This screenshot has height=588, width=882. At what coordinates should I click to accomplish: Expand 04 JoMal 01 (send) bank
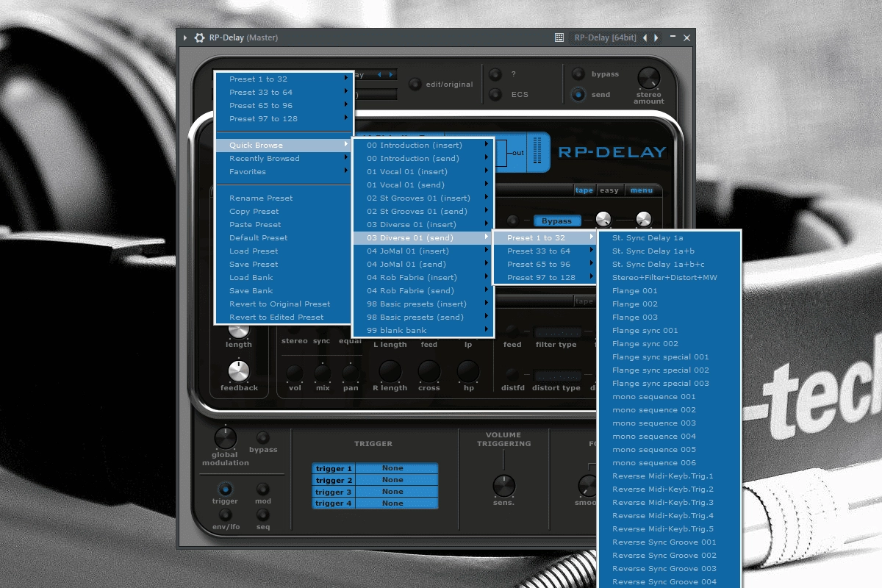(423, 264)
